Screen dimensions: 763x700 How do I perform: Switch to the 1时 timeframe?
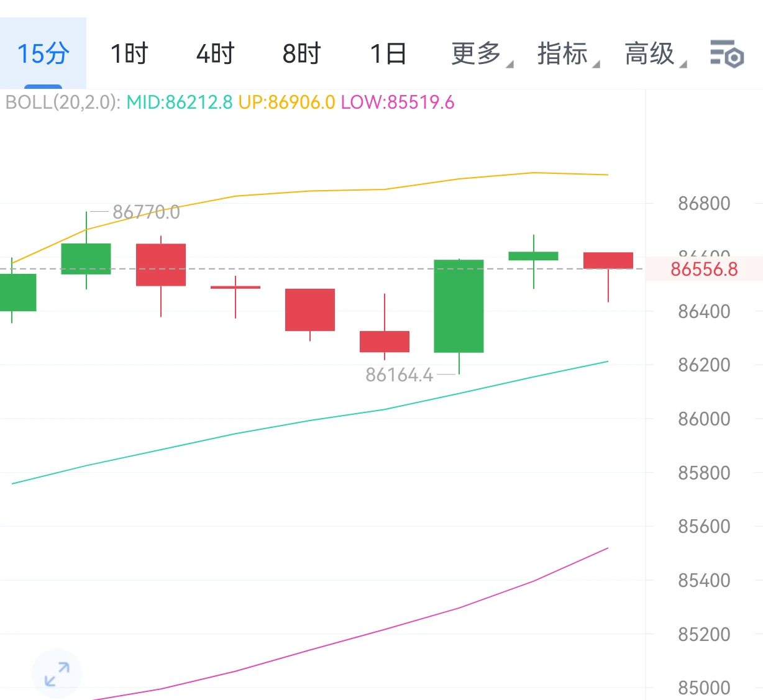point(129,53)
